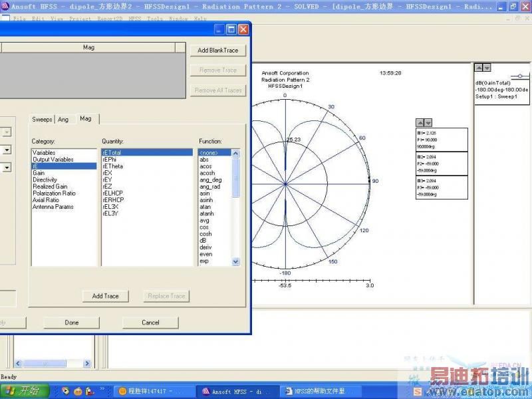The image size is (532, 399).
Task: Click the Ansoft HFSS logo in the title bar
Action: 5,6
